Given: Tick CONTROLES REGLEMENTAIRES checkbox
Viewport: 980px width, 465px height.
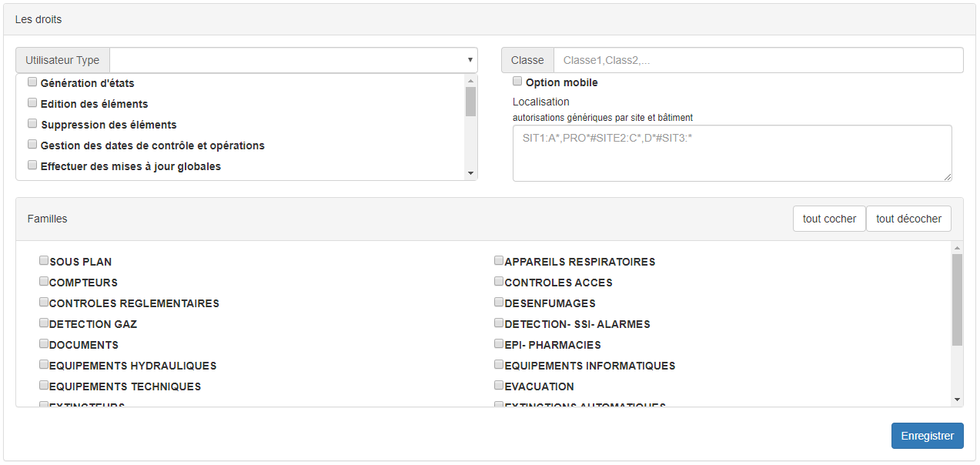Looking at the screenshot, I should (x=44, y=303).
